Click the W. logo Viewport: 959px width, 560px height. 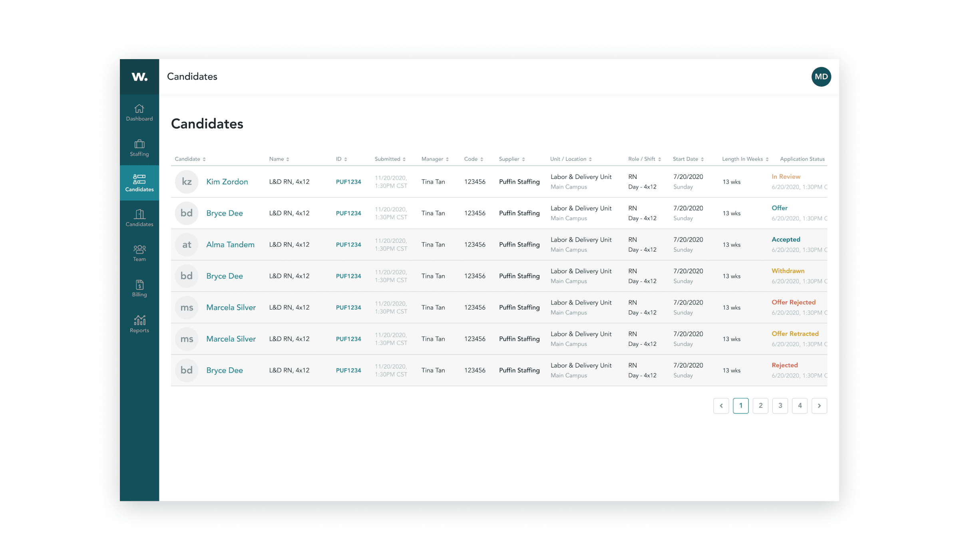(x=139, y=77)
